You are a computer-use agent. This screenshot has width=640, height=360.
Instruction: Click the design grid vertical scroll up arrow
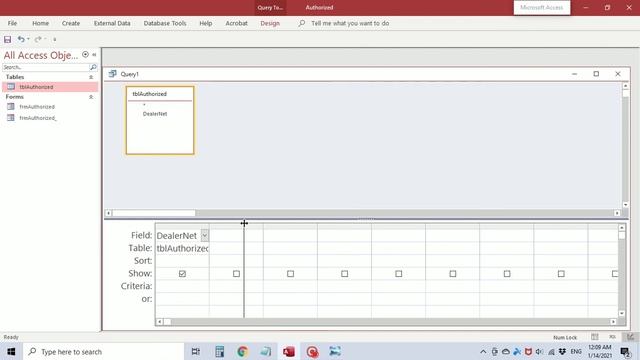[x=622, y=228]
